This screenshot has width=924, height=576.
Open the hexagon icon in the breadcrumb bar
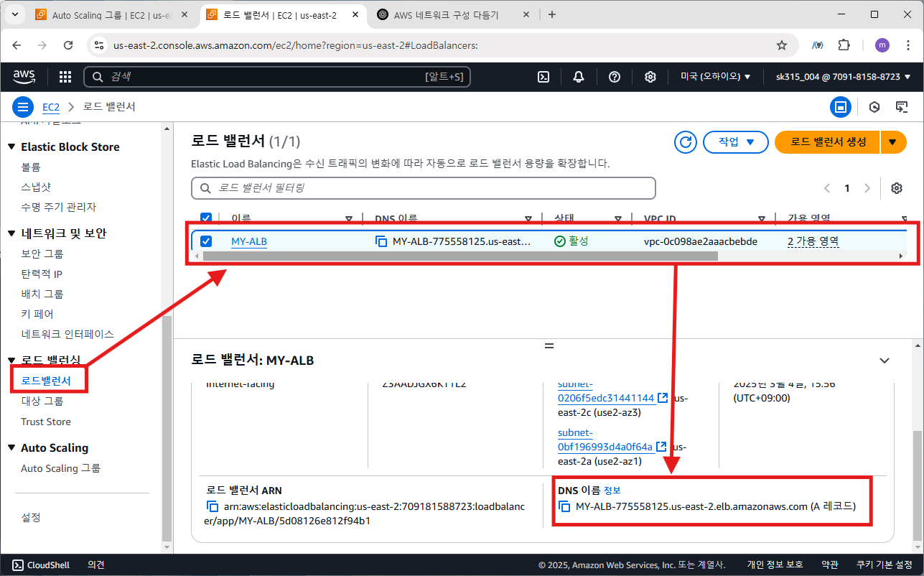tap(874, 107)
